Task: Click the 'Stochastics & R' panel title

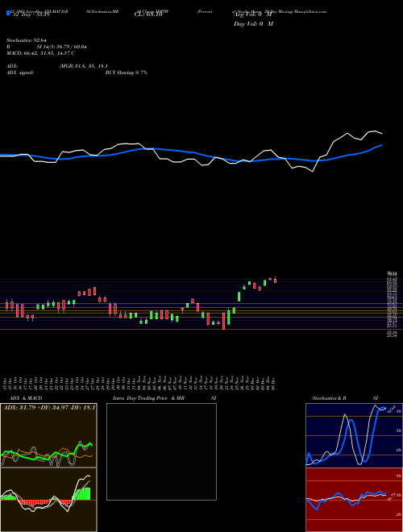Action: (x=330, y=398)
